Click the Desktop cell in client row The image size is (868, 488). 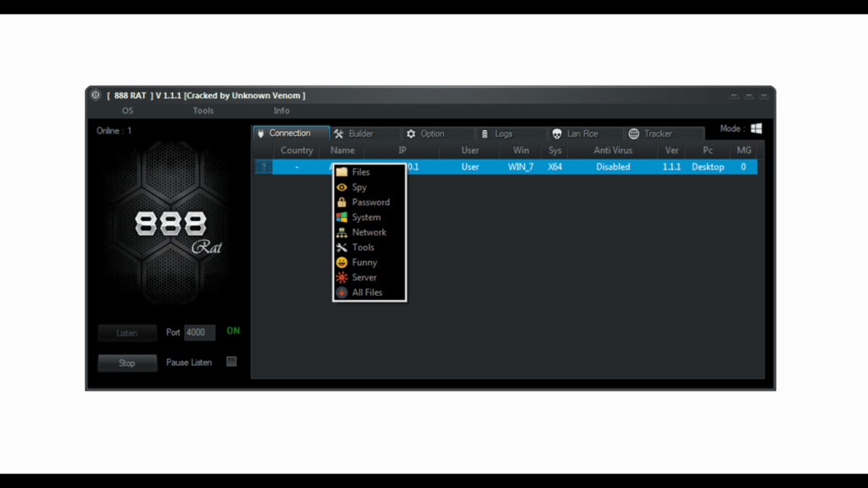click(x=708, y=167)
